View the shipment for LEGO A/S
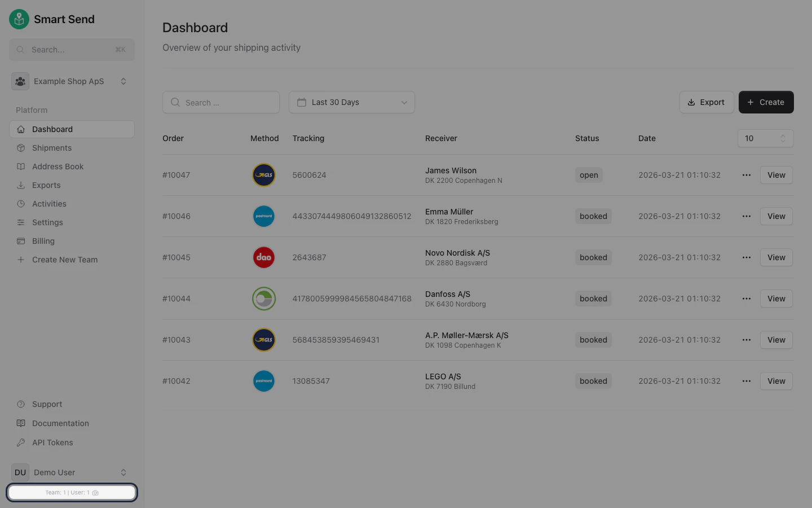Image resolution: width=812 pixels, height=508 pixels. (x=776, y=381)
